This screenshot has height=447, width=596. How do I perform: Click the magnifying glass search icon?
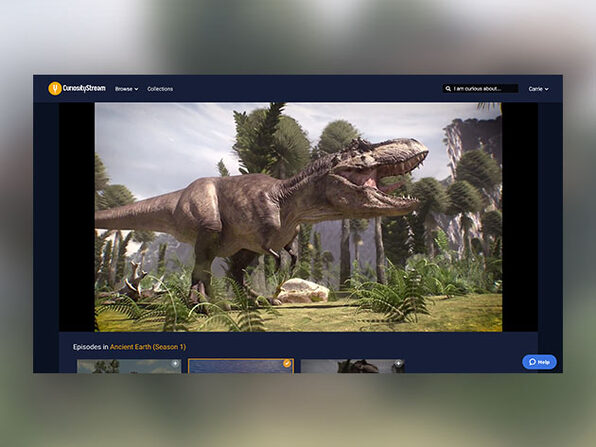tap(448, 89)
